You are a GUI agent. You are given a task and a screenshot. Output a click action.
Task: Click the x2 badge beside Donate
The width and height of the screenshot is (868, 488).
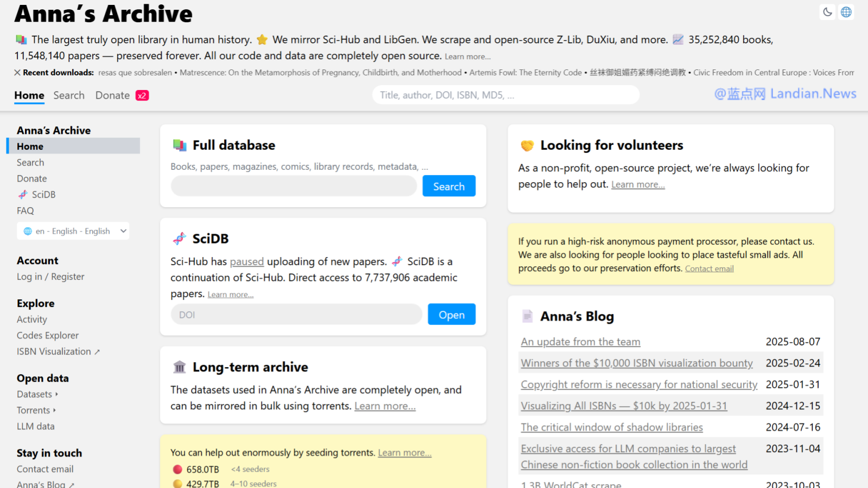pos(142,95)
